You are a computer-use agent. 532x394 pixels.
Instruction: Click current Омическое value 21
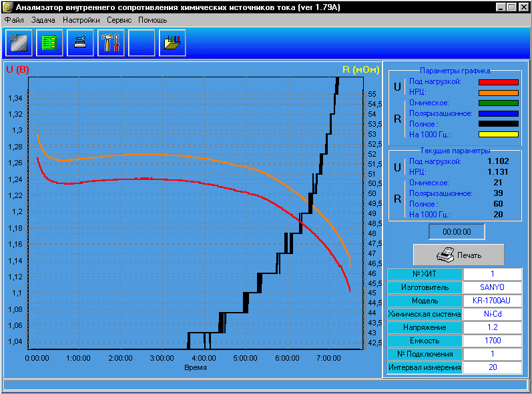498,183
